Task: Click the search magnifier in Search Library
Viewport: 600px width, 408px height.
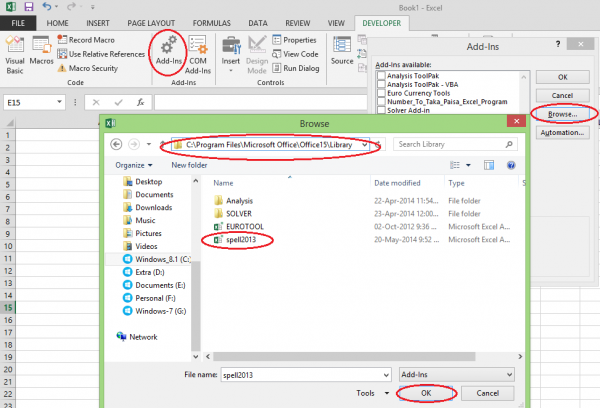Action: pyautogui.click(x=509, y=144)
